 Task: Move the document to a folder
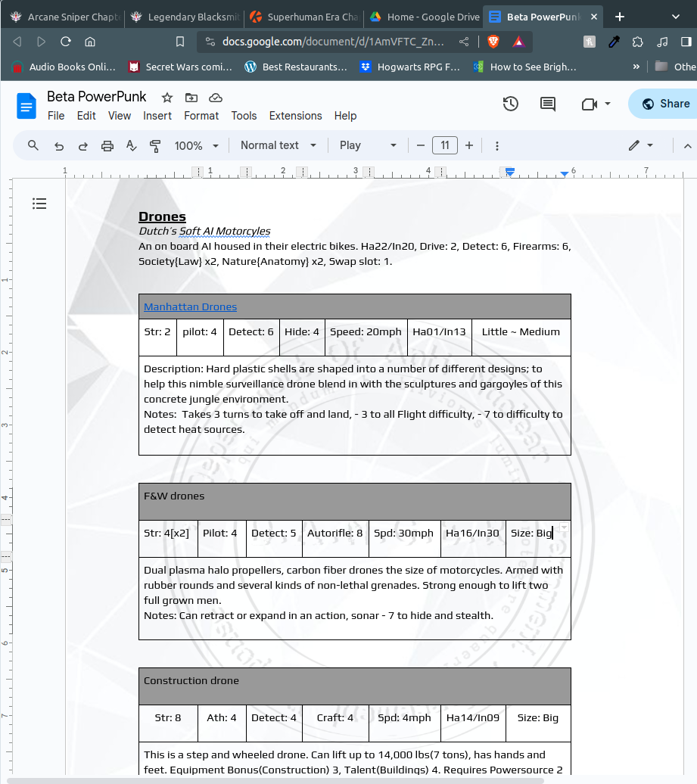(x=191, y=98)
